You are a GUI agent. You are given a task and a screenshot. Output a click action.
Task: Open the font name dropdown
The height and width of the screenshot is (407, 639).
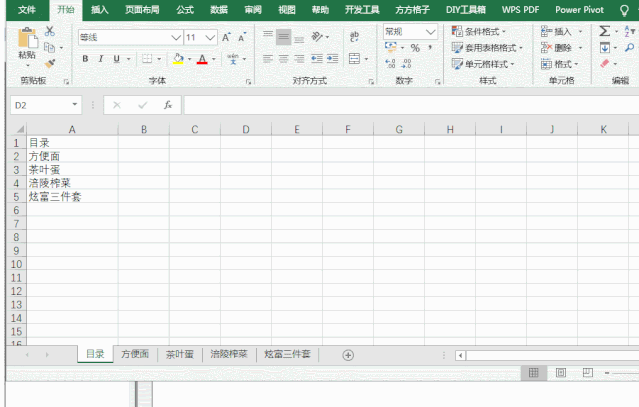(x=176, y=37)
